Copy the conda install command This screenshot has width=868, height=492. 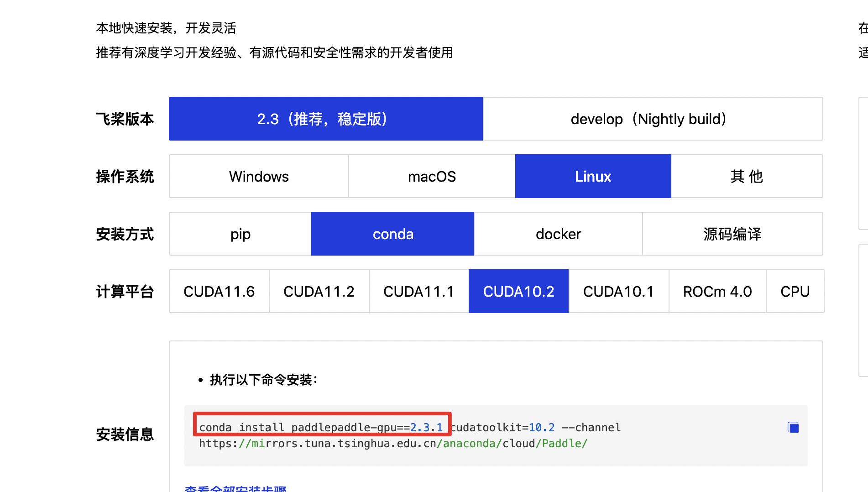pyautogui.click(x=793, y=427)
